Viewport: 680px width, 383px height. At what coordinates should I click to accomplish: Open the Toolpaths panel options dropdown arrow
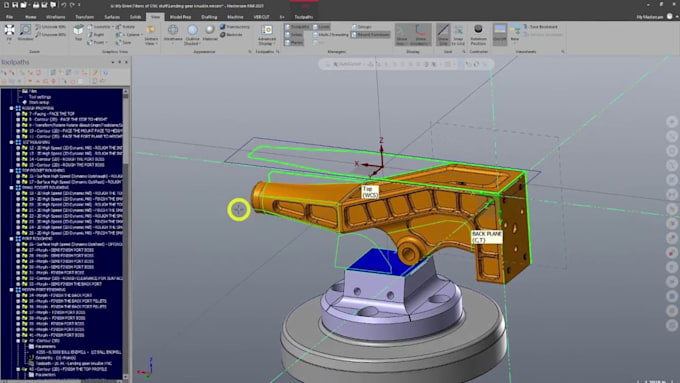[x=113, y=62]
